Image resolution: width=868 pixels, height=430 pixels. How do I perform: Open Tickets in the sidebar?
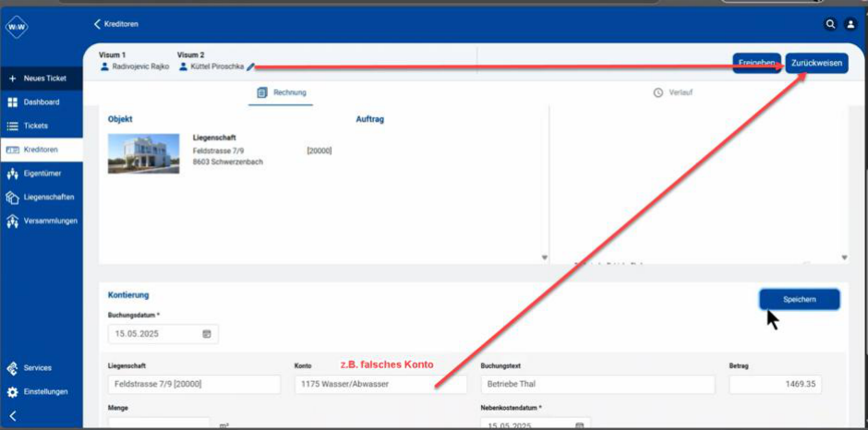pyautogui.click(x=42, y=126)
